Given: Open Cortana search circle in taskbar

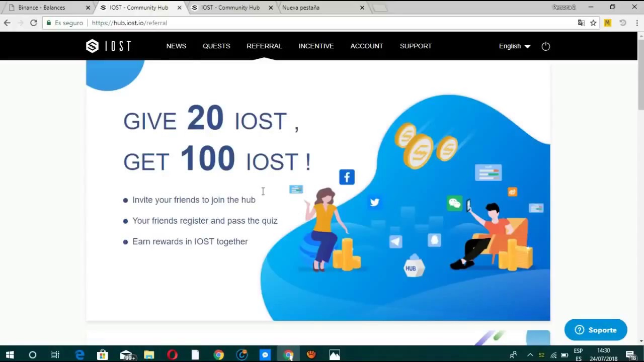Looking at the screenshot, I should (x=32, y=355).
